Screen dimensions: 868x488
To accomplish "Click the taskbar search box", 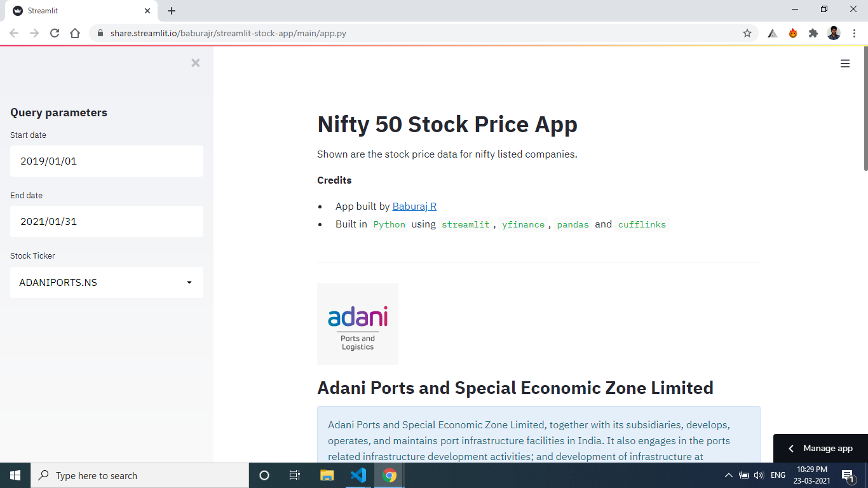I will [x=140, y=475].
